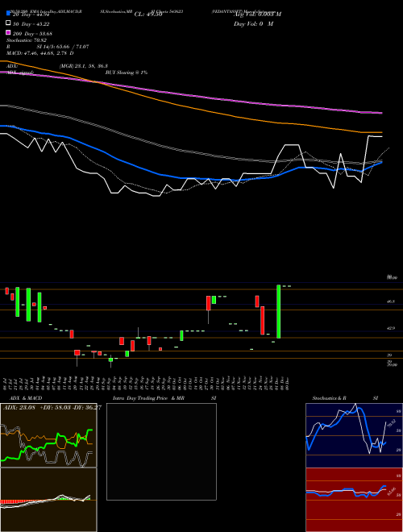Select the "200 Day = 53.68" legend text

(x=33, y=34)
